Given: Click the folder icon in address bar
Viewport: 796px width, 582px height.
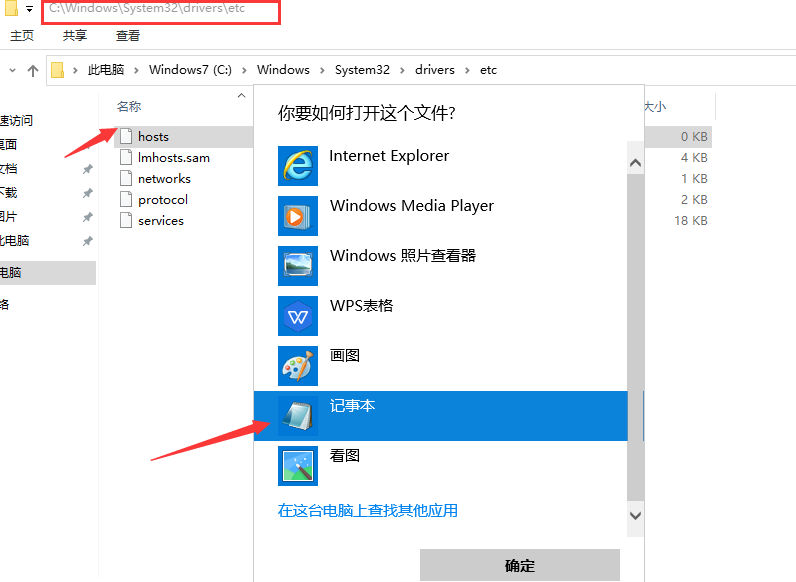Looking at the screenshot, I should tap(57, 70).
